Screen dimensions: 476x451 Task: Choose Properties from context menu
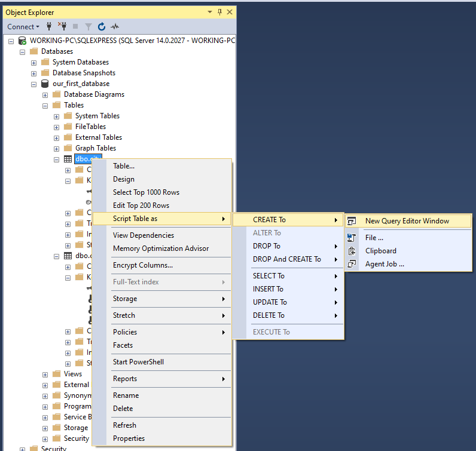click(x=162, y=438)
